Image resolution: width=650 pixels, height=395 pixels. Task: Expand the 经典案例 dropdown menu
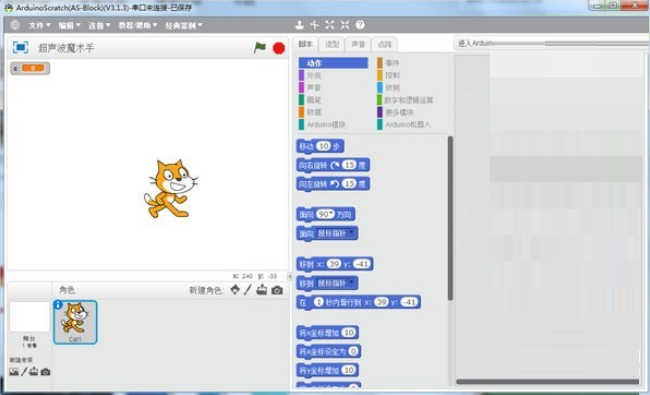tap(184, 25)
